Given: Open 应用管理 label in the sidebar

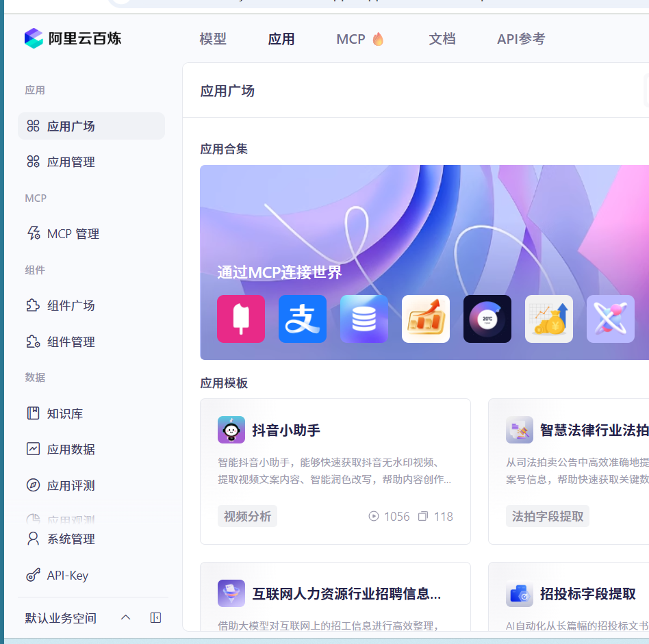Looking at the screenshot, I should (71, 162).
